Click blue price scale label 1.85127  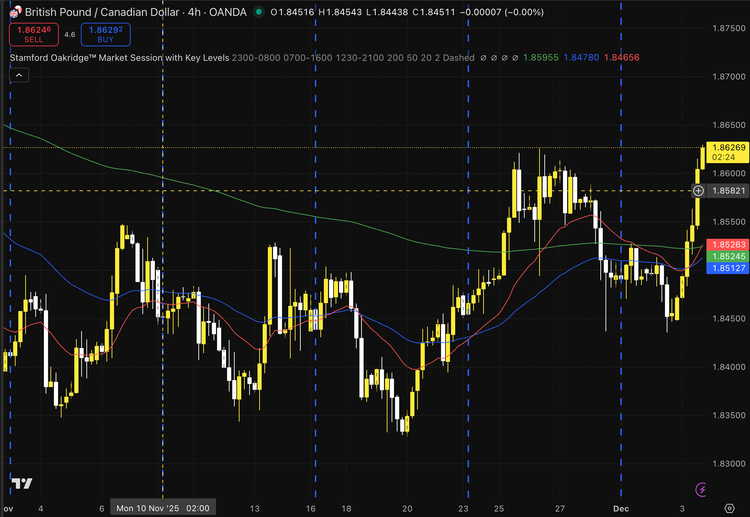click(x=726, y=268)
